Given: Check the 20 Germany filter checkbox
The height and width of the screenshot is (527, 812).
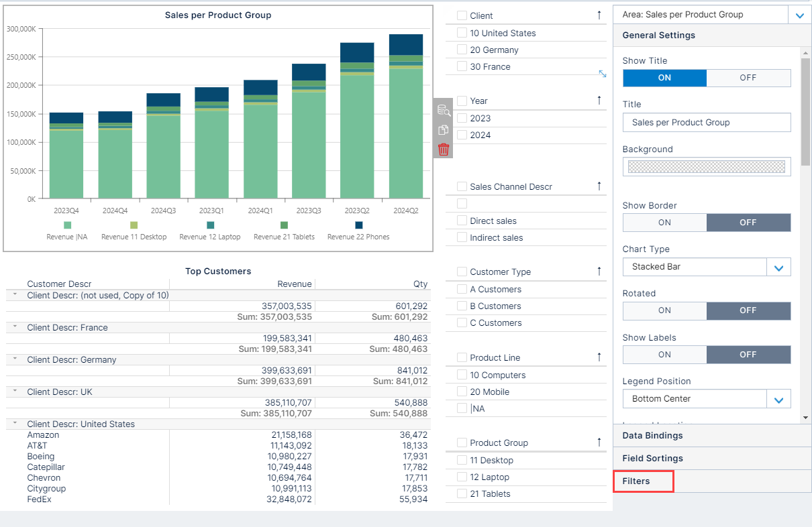Looking at the screenshot, I should pyautogui.click(x=462, y=50).
